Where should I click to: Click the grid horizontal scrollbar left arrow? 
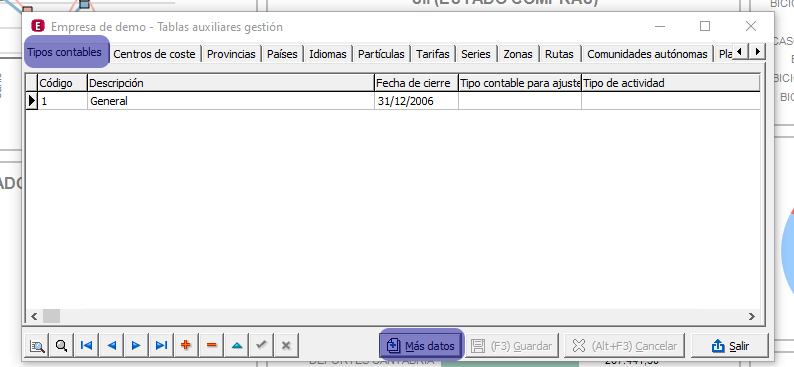click(x=34, y=316)
